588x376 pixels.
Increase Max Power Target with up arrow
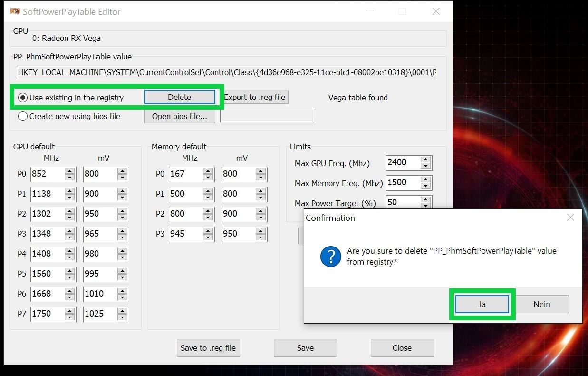[426, 199]
